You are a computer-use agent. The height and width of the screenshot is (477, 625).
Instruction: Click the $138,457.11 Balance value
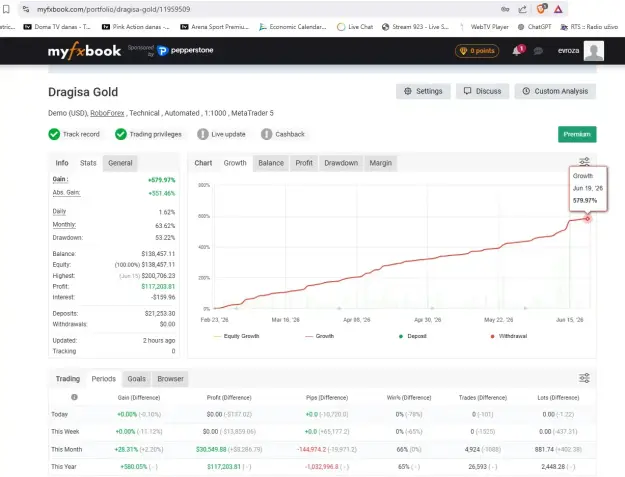coord(158,254)
